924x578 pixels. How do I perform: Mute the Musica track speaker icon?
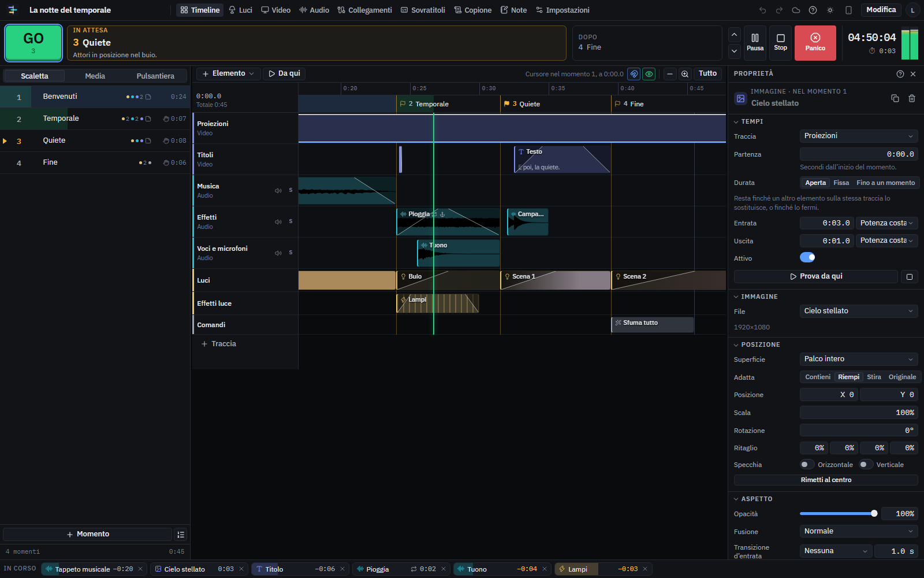click(278, 191)
